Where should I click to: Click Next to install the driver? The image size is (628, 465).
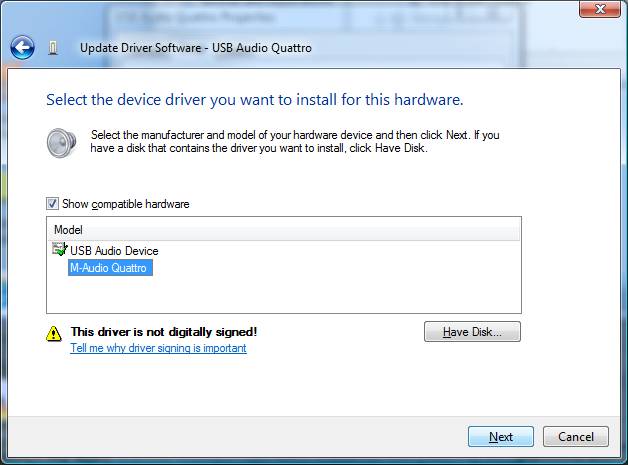coord(501,437)
